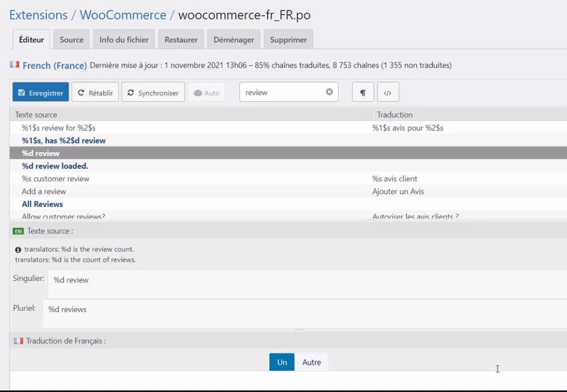
Task: Click the Synchroniser button
Action: 153,92
